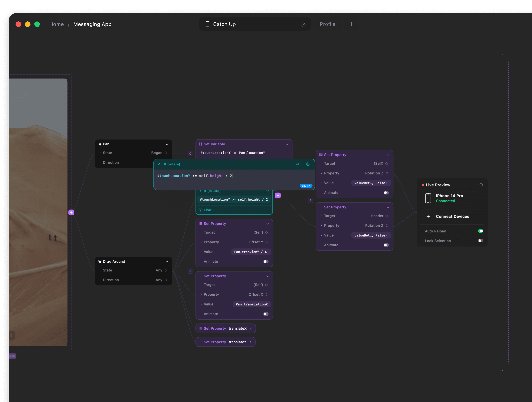Change font size with AA icon

(x=297, y=164)
